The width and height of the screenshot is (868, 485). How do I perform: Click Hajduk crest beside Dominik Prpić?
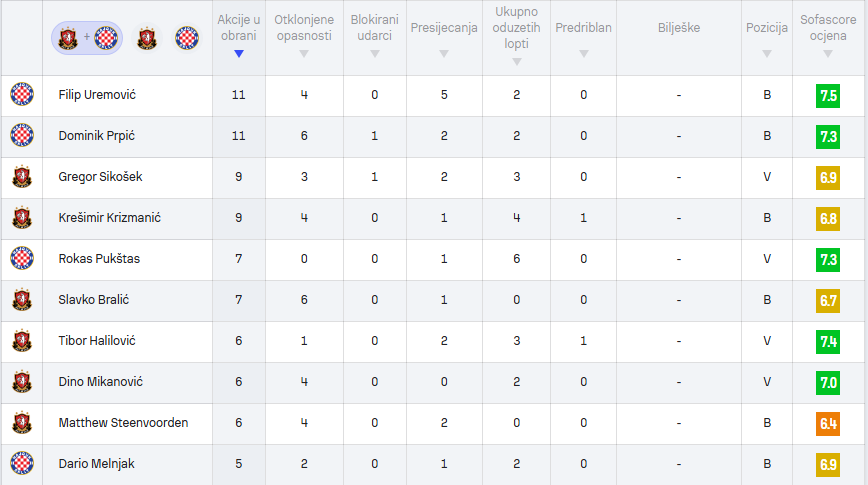22,136
